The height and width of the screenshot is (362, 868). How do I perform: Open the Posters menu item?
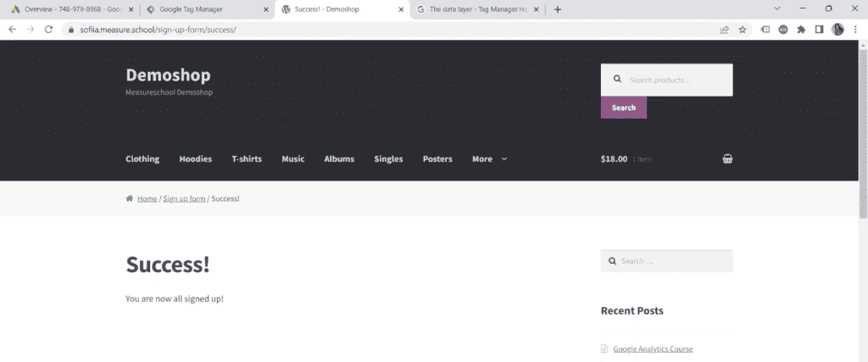(x=437, y=159)
